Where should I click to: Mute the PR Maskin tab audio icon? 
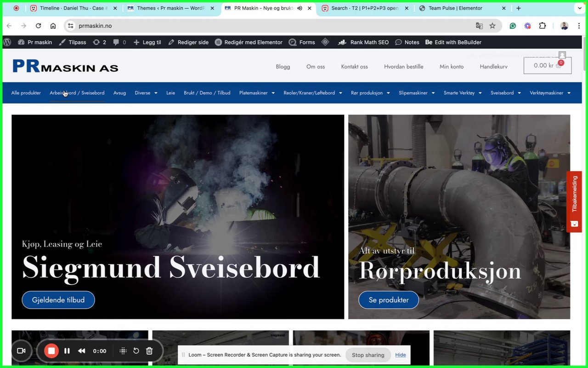click(x=300, y=8)
